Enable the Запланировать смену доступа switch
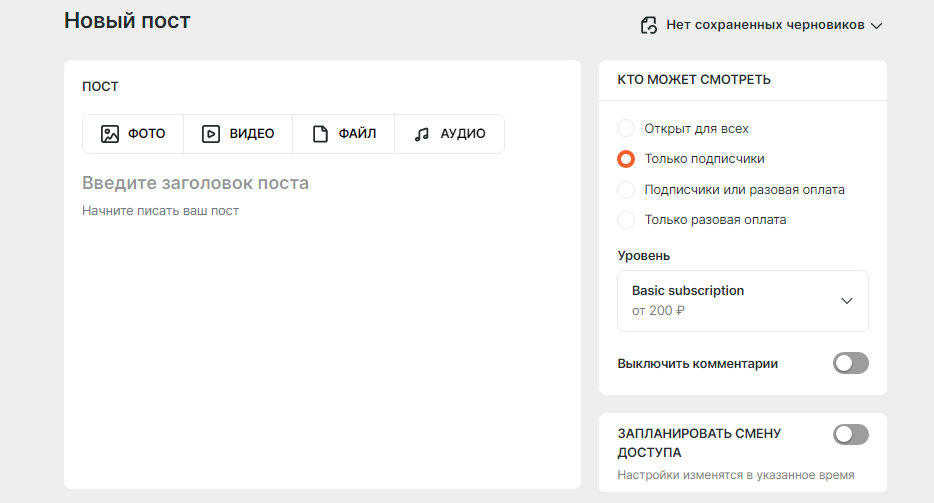The width and height of the screenshot is (934, 503). pos(851,434)
